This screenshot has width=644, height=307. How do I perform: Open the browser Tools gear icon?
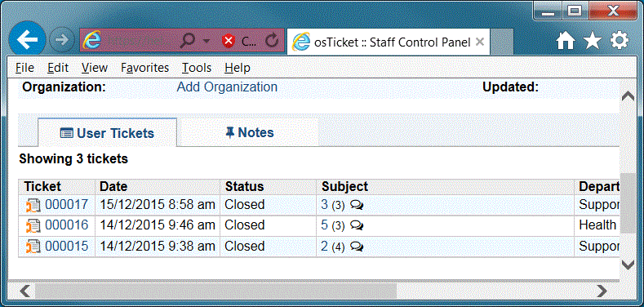click(x=619, y=41)
